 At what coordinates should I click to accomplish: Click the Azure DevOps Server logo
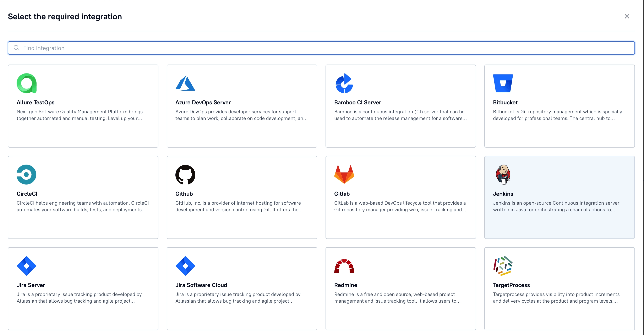click(185, 83)
